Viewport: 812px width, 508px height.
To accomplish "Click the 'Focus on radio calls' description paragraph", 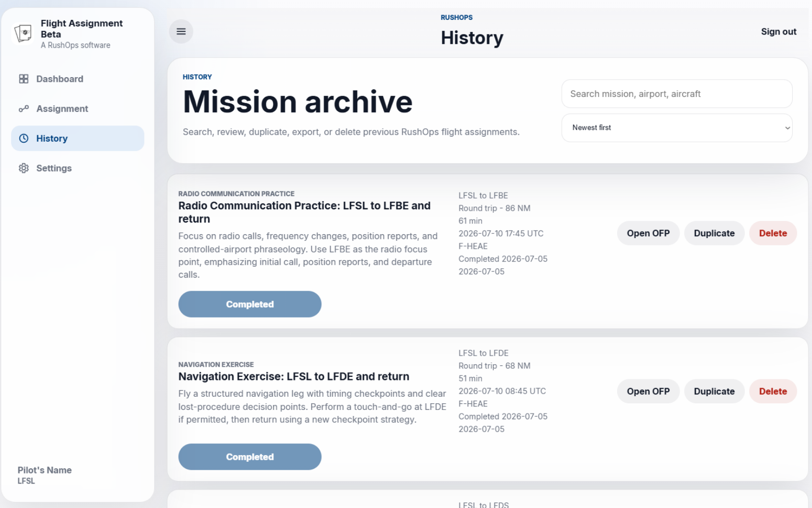I will tap(308, 256).
